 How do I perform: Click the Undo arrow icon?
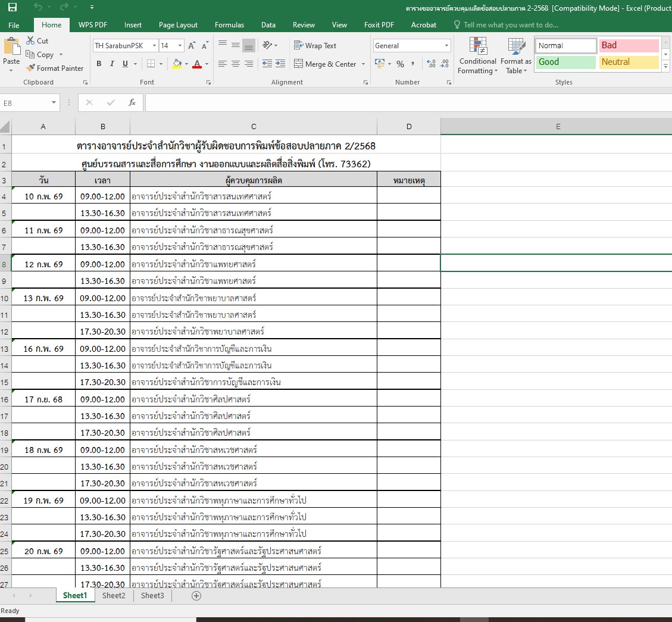coord(38,7)
